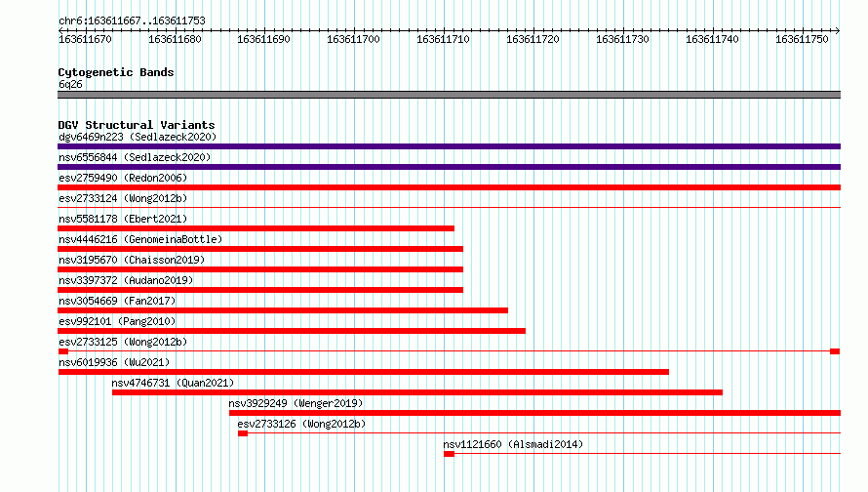The height and width of the screenshot is (492, 868).
Task: Click the red bar under nsv4446216
Action: 260,249
